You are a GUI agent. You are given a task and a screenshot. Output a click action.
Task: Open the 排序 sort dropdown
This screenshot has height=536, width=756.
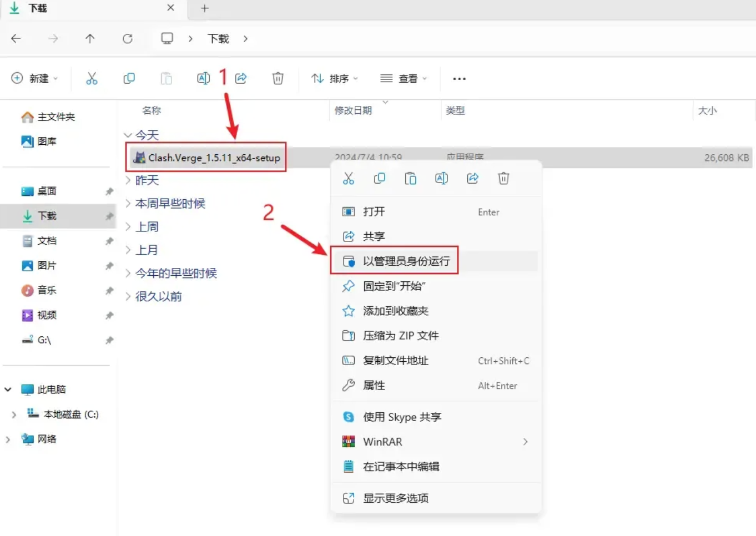[x=334, y=79]
